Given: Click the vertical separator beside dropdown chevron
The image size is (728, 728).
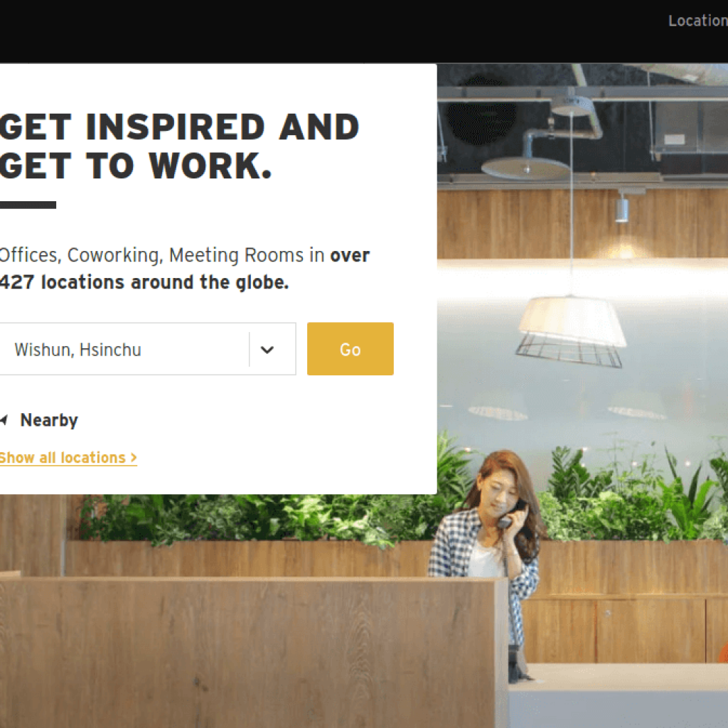Looking at the screenshot, I should [x=250, y=349].
